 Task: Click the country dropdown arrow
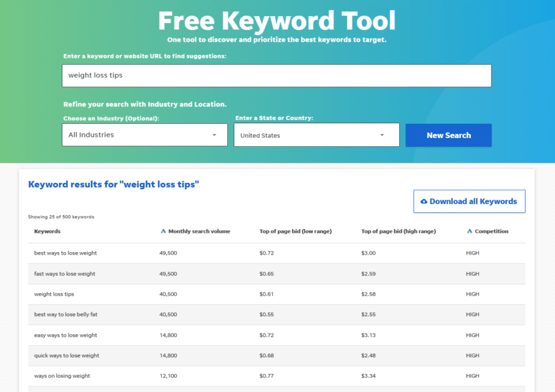[382, 135]
